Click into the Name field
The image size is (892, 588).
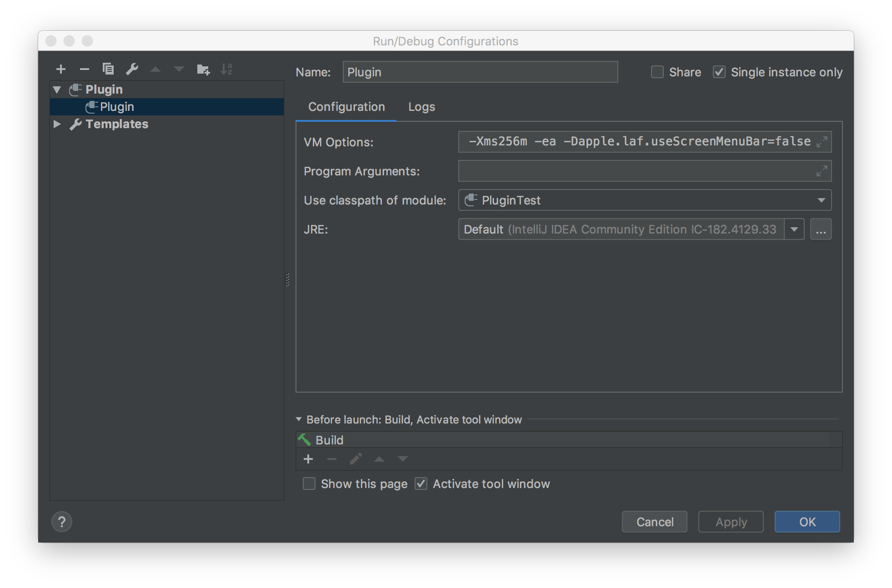click(x=480, y=72)
